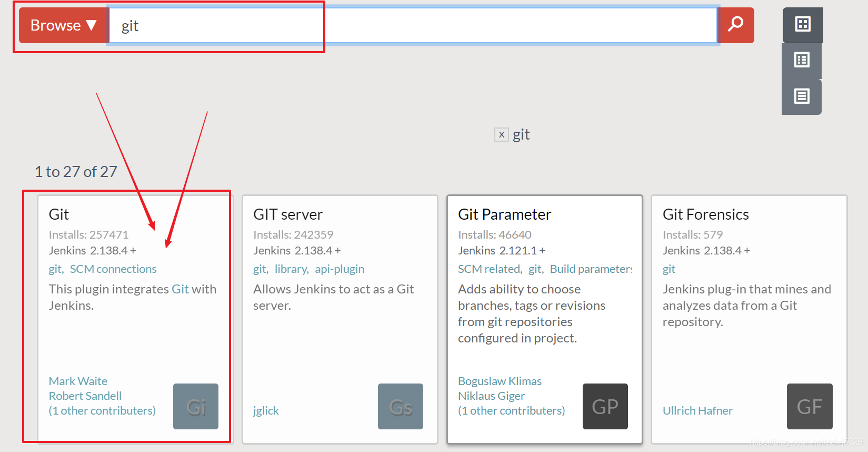Click '1 to 27 of 27' results count
The width and height of the screenshot is (868, 452).
[76, 172]
